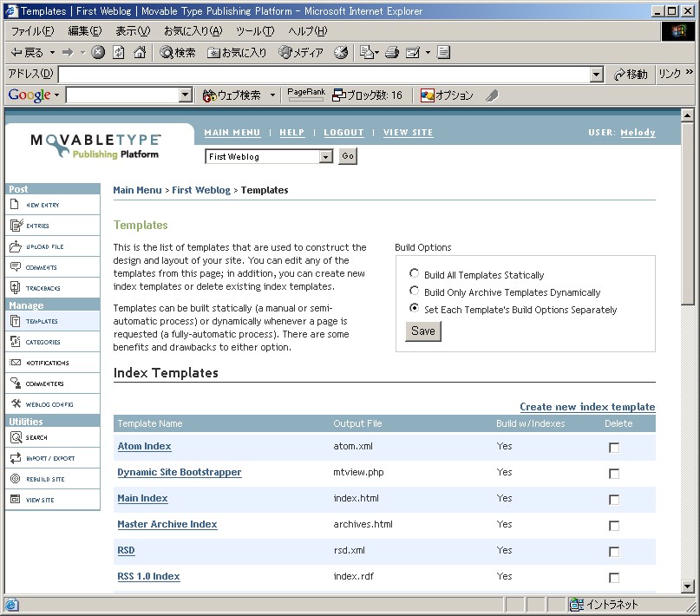Open Notifications in the sidebar
The image size is (700, 616).
pos(52,363)
